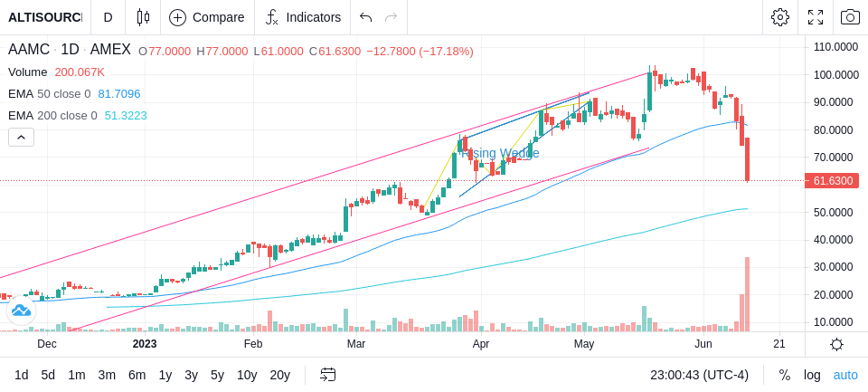
Task: Undo the last chart action
Action: 365,17
